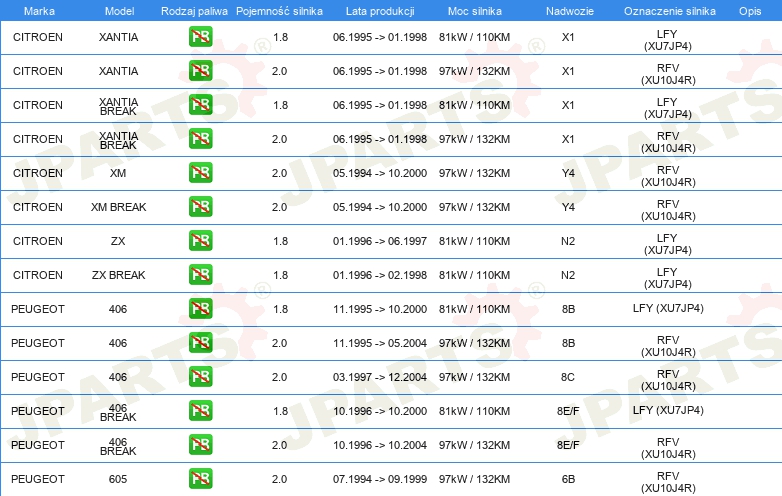This screenshot has height=496, width=782.
Task: Click the fuel icon in the Peugeot 406 8C row
Action: tap(200, 377)
